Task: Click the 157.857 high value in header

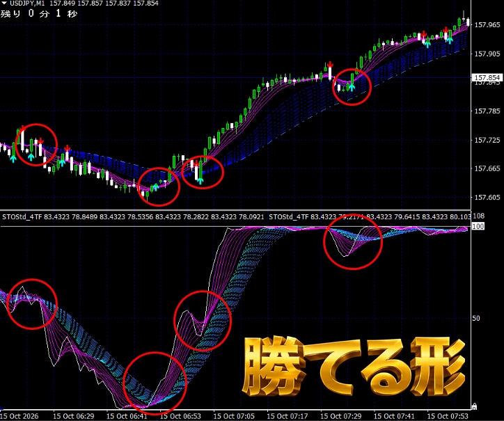Action: [x=90, y=3]
